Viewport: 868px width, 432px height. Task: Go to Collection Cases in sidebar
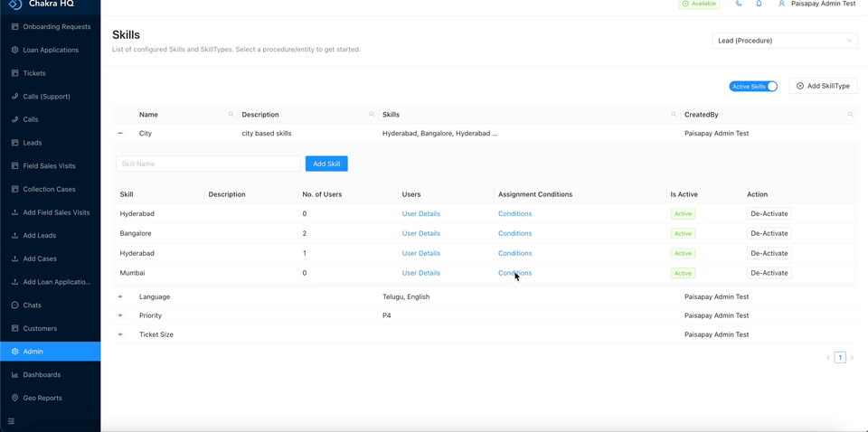coord(49,190)
